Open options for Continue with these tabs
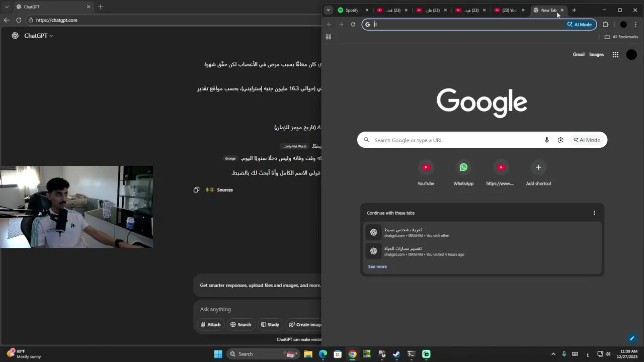 coord(594,213)
